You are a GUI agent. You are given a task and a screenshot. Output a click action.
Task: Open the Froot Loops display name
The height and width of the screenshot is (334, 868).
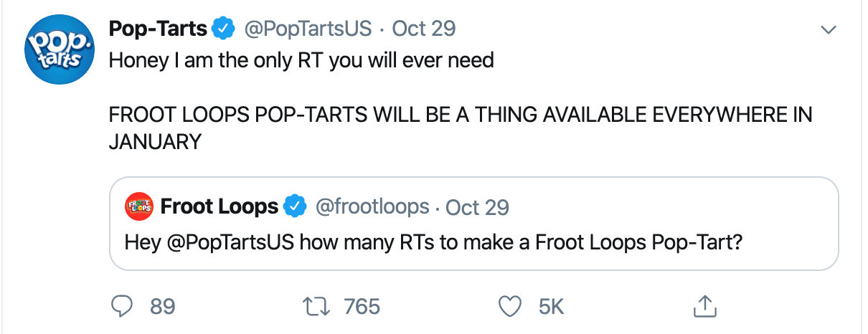219,207
